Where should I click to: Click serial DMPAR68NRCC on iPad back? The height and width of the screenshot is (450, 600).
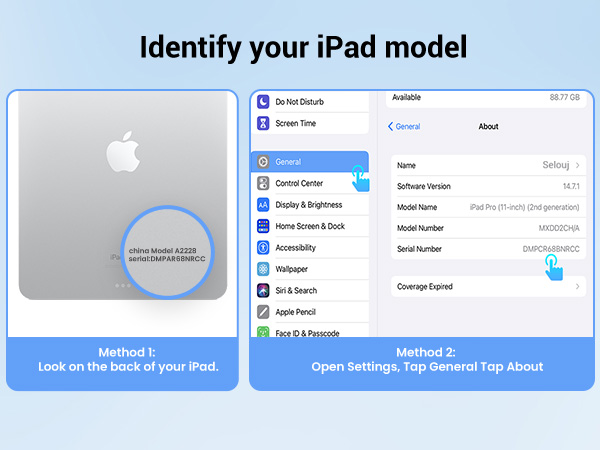pos(167,259)
